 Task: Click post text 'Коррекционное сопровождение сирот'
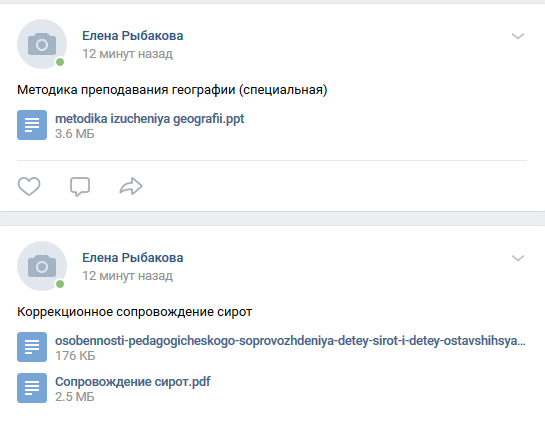135,312
